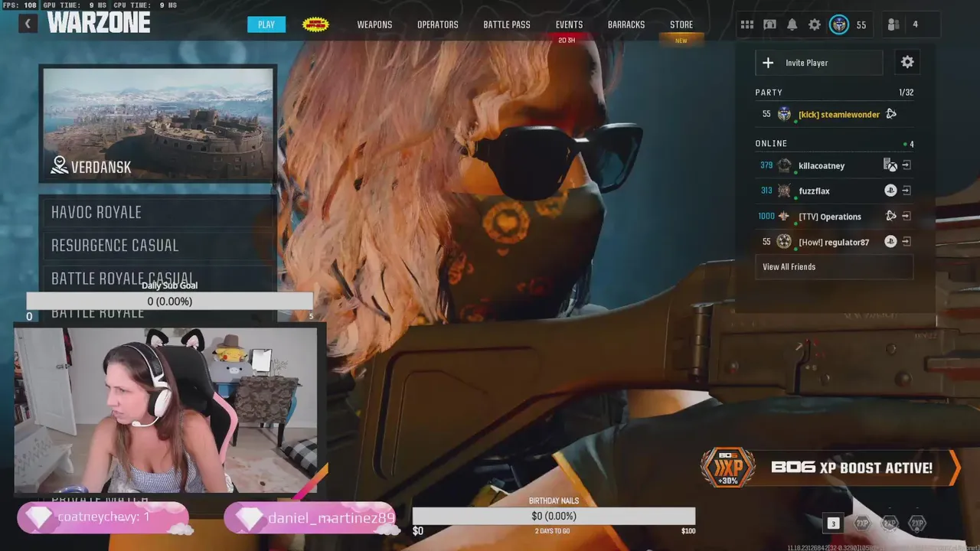The height and width of the screenshot is (551, 980).
Task: Click the daniel_martinez89 overlay badge
Action: [x=309, y=518]
